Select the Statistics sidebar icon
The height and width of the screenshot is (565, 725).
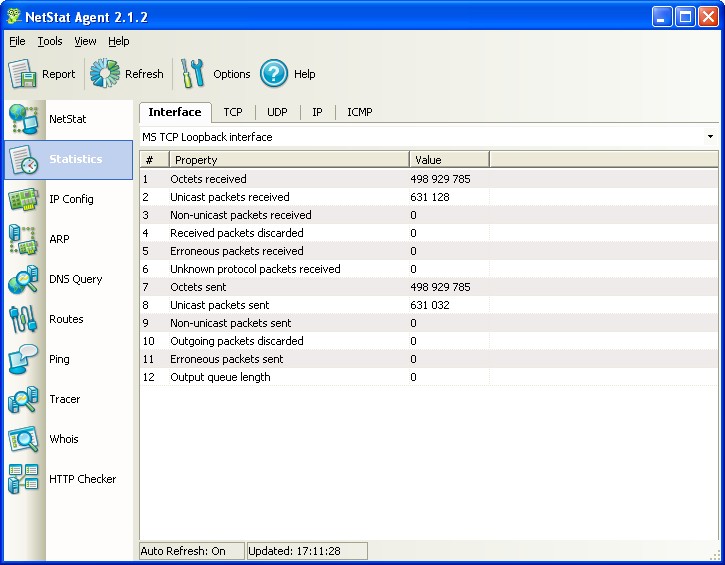click(23, 160)
